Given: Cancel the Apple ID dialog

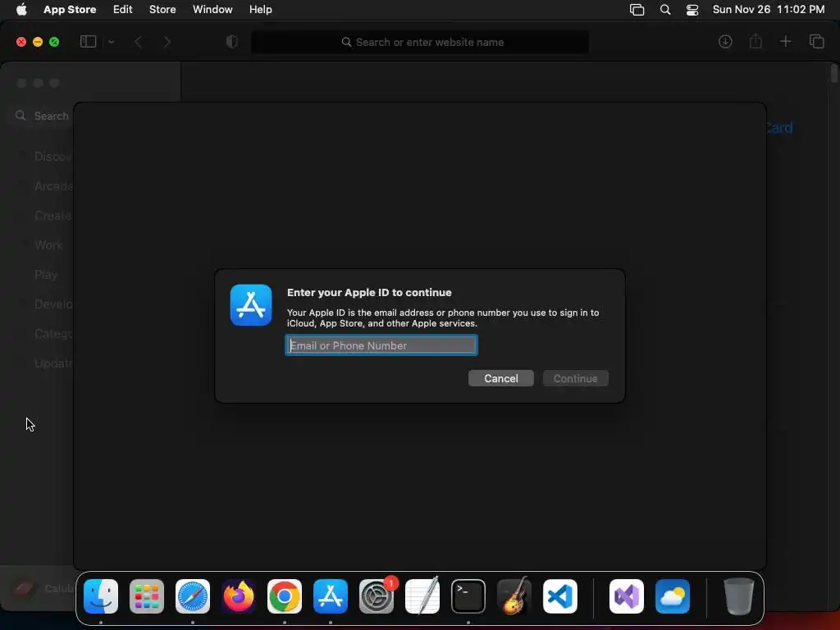Looking at the screenshot, I should tap(501, 378).
